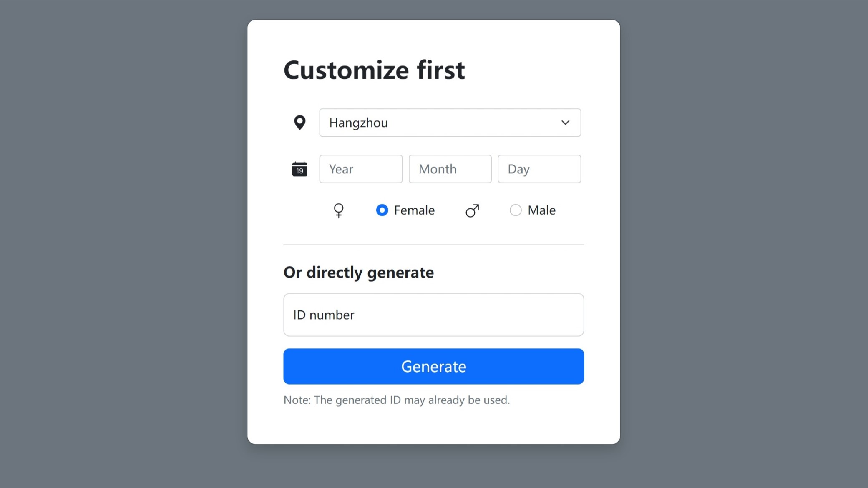Focus the Month input field
Screen dimensions: 868x488
[450, 169]
